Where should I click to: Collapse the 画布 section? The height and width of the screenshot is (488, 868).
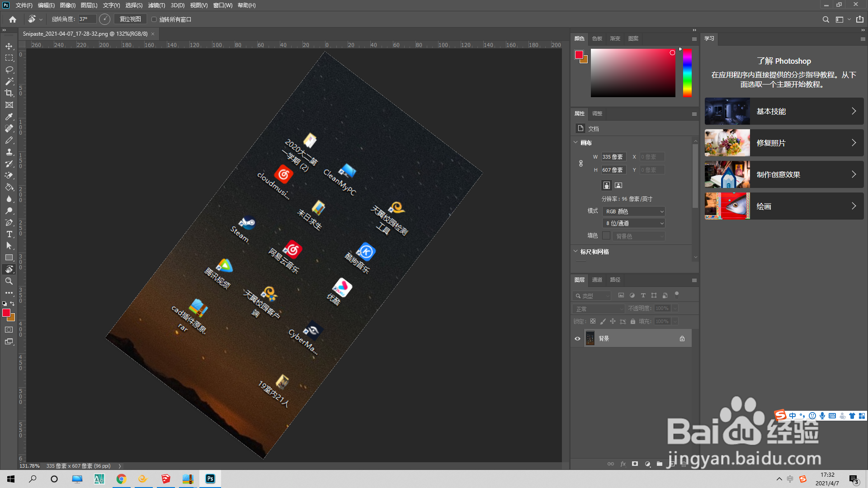coord(576,142)
